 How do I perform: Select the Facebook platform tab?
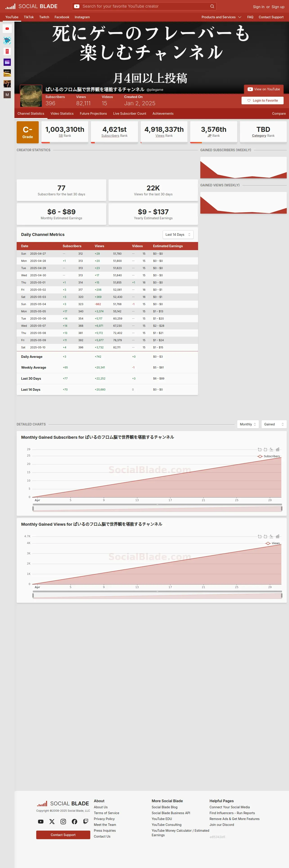62,17
